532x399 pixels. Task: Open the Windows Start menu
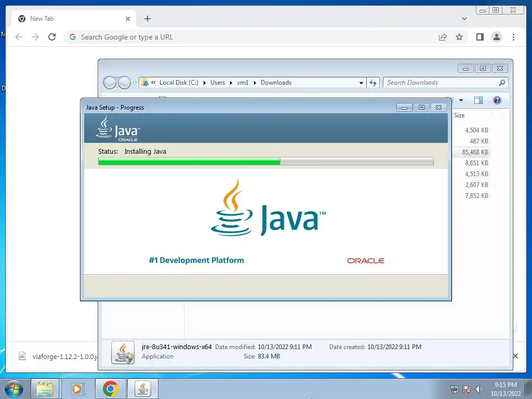14,389
